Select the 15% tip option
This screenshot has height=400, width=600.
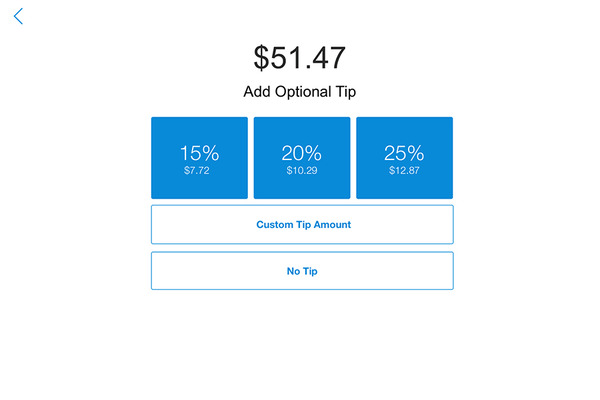coord(199,158)
